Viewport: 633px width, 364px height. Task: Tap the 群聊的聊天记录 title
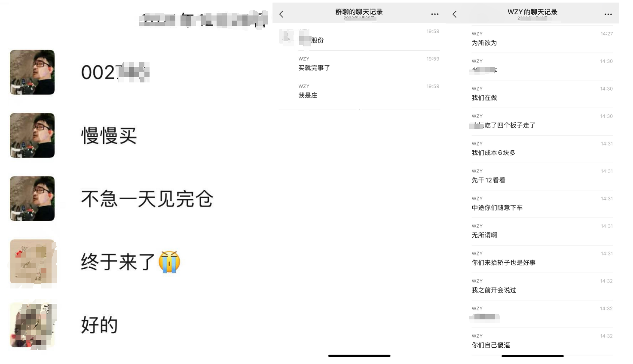tap(359, 12)
